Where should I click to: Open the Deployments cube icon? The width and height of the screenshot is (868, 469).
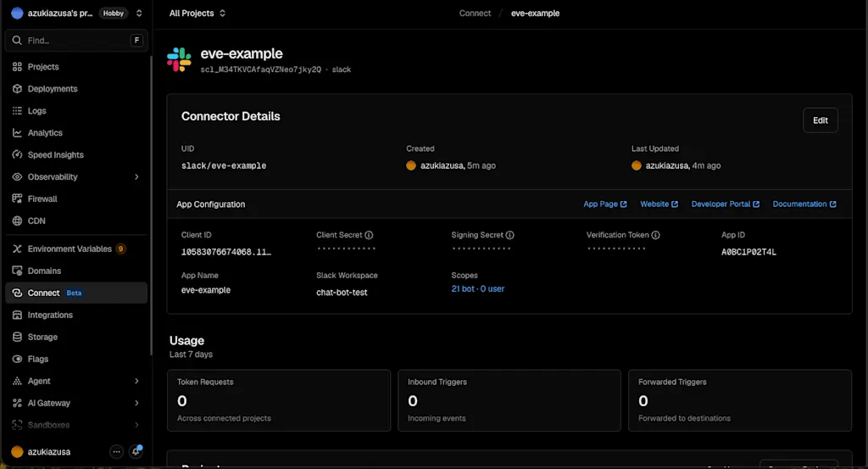(17, 88)
